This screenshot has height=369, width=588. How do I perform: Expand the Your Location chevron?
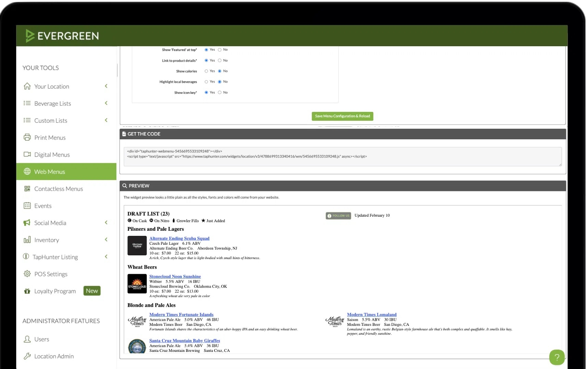[x=106, y=86]
